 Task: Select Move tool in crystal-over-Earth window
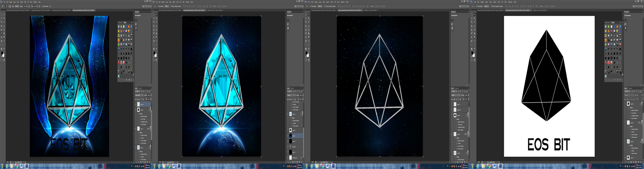coord(157,14)
